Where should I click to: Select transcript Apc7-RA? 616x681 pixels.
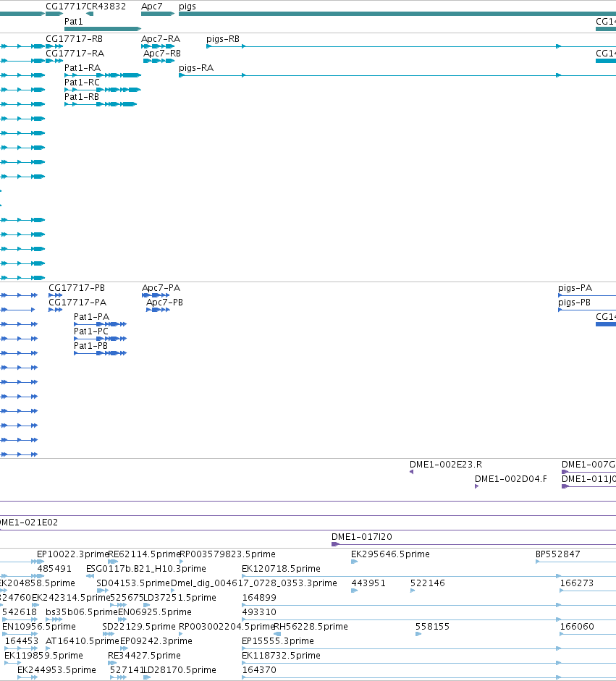pos(161,39)
